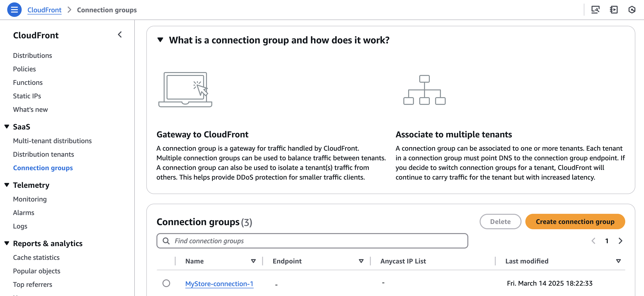Image resolution: width=644 pixels, height=296 pixels.
Task: Open the MyStore-connection-1 link
Action: tap(219, 284)
